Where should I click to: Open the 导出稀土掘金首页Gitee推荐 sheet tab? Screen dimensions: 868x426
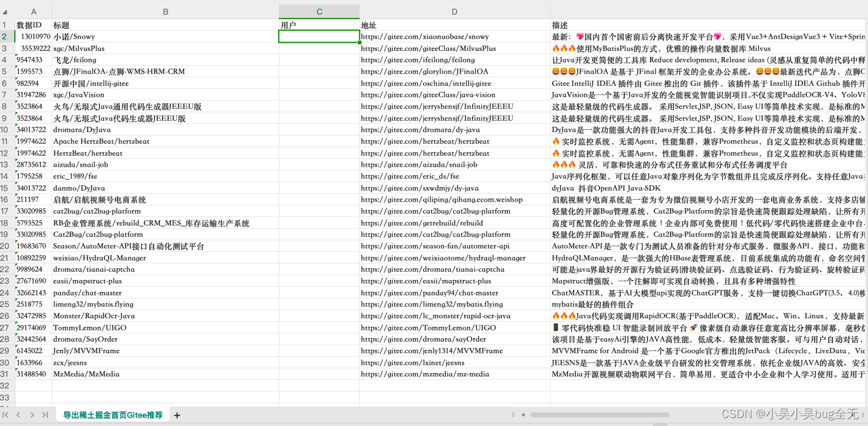113,415
